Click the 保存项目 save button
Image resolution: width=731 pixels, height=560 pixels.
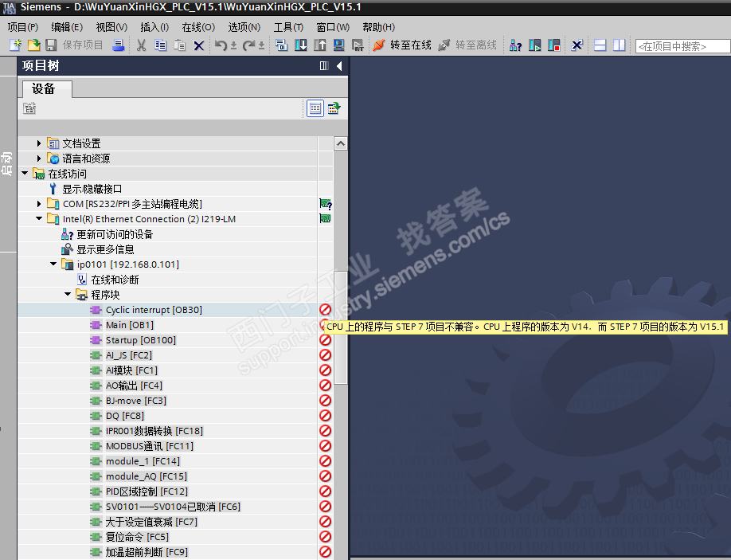click(75, 45)
